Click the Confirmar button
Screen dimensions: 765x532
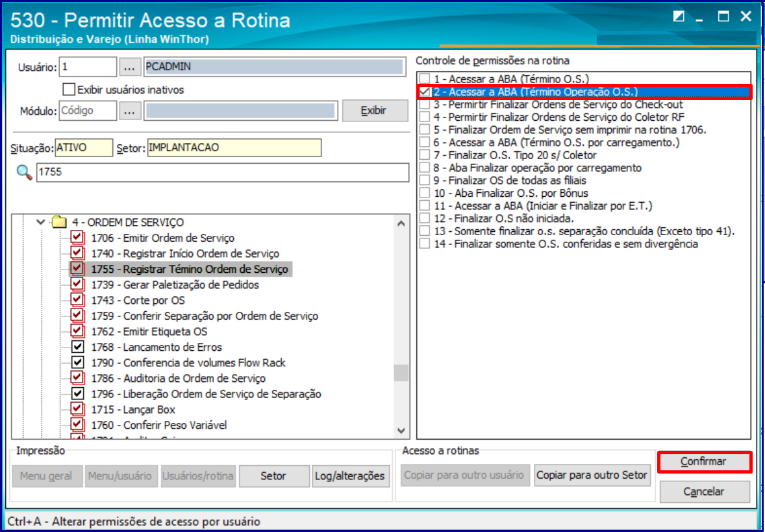pyautogui.click(x=703, y=462)
